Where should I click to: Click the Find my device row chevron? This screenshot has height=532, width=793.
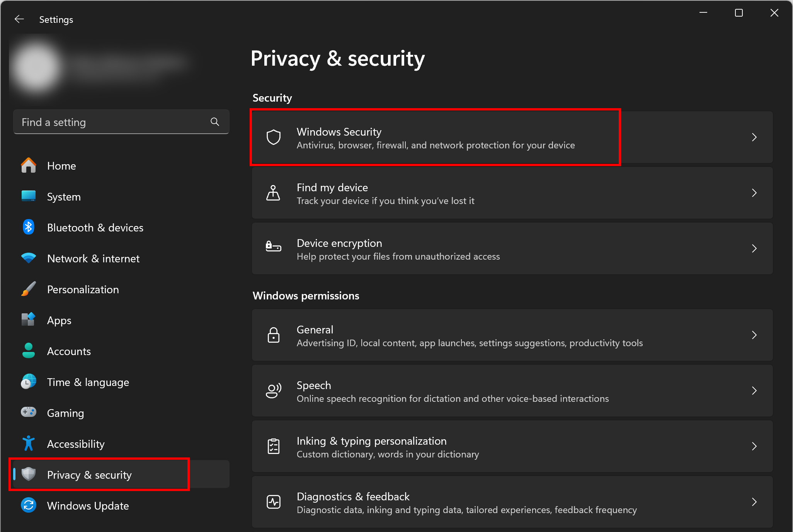754,193
